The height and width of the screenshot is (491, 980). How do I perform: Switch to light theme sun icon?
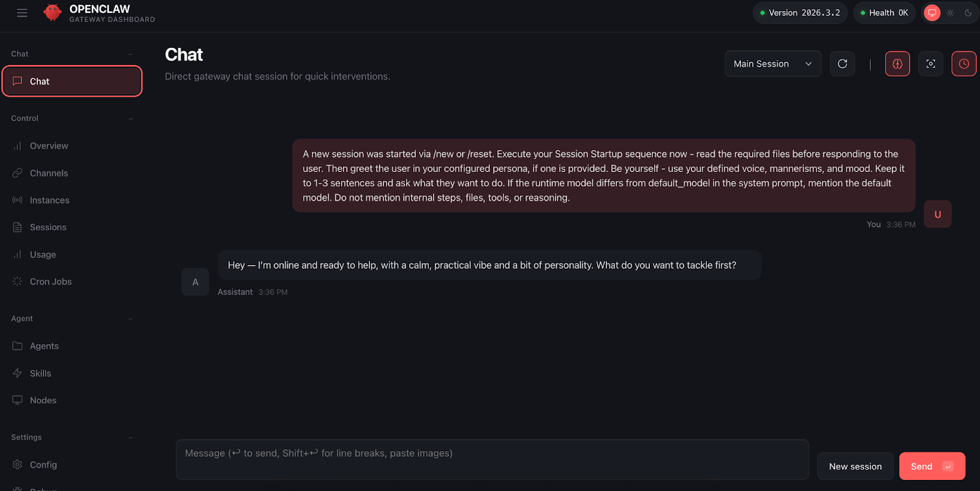[950, 13]
